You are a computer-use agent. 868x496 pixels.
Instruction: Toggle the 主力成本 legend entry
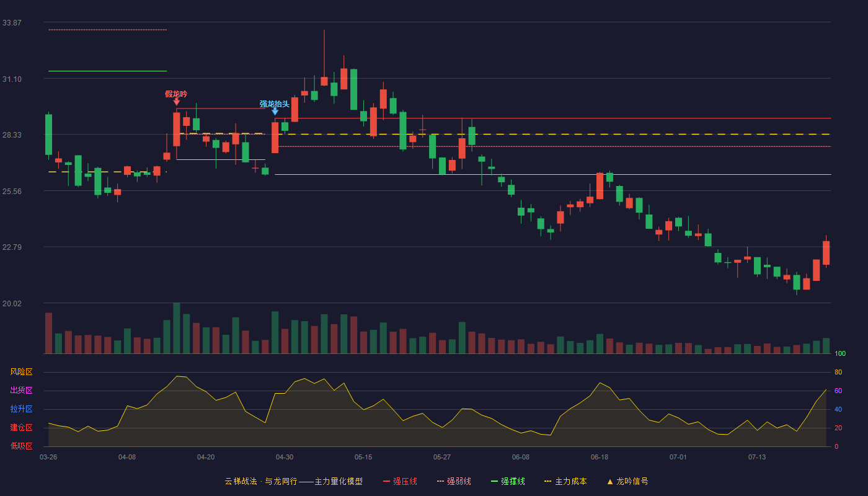565,481
